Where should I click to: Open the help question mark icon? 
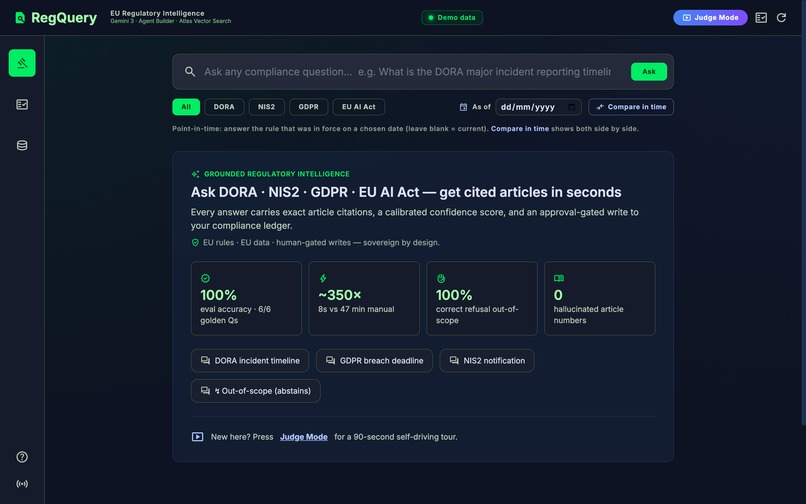pos(22,457)
